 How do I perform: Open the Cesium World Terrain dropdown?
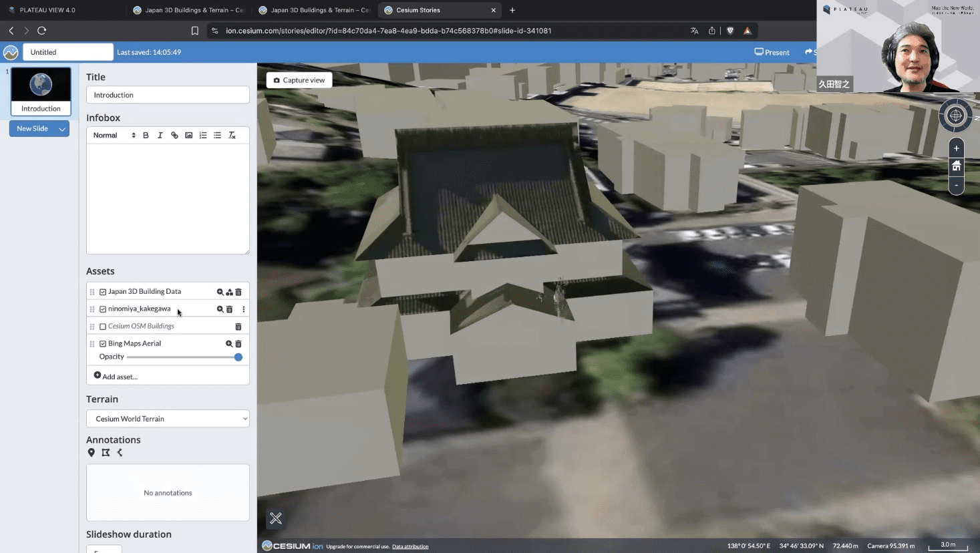tap(168, 419)
